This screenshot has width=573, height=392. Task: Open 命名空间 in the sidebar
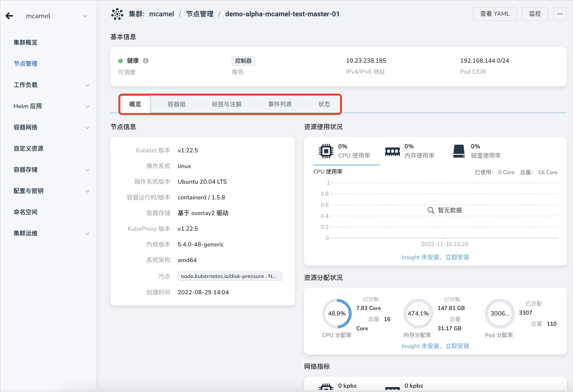(26, 212)
